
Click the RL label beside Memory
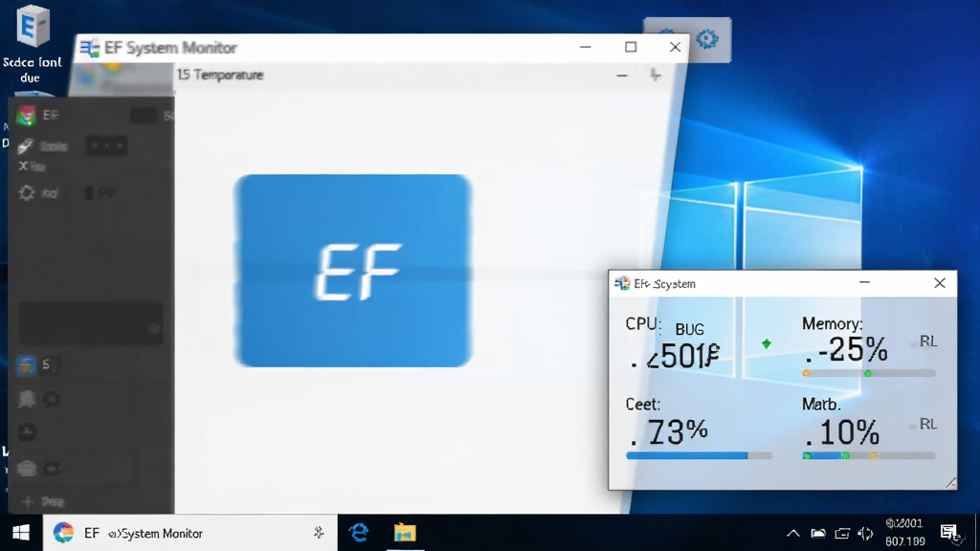928,342
